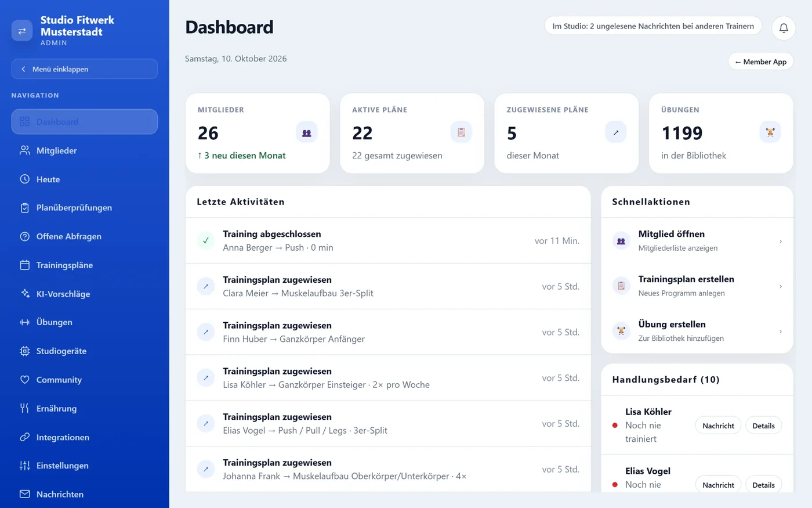
Task: Select Offene Abfragen in sidebar
Action: tap(85, 236)
